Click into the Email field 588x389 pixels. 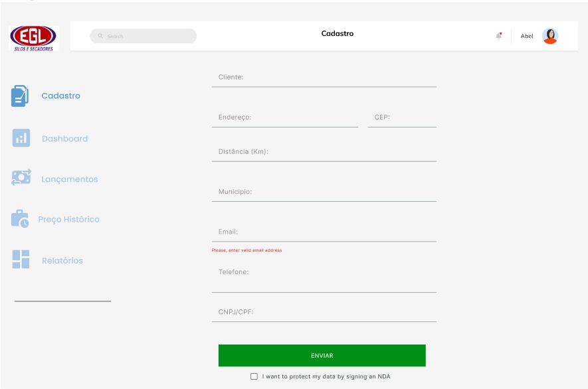pyautogui.click(x=324, y=232)
